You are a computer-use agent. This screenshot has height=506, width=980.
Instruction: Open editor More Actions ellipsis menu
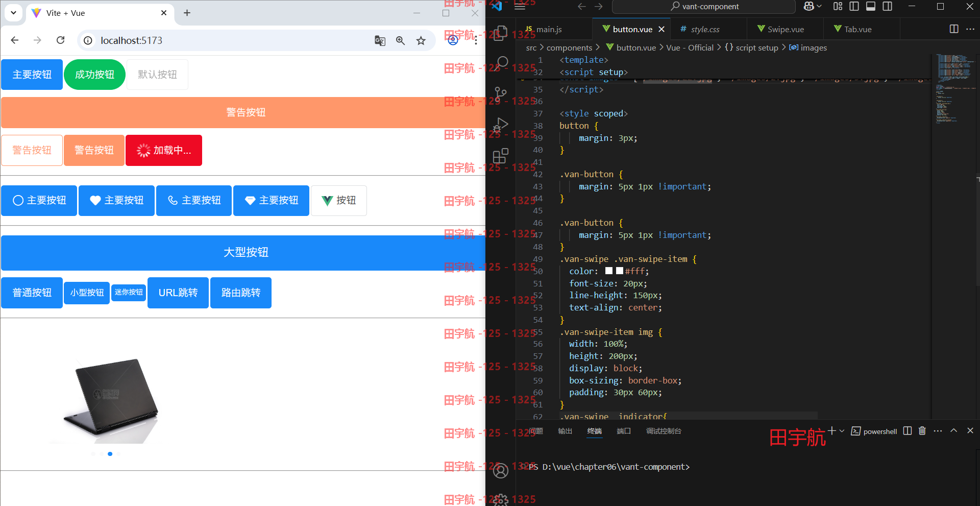(x=970, y=29)
